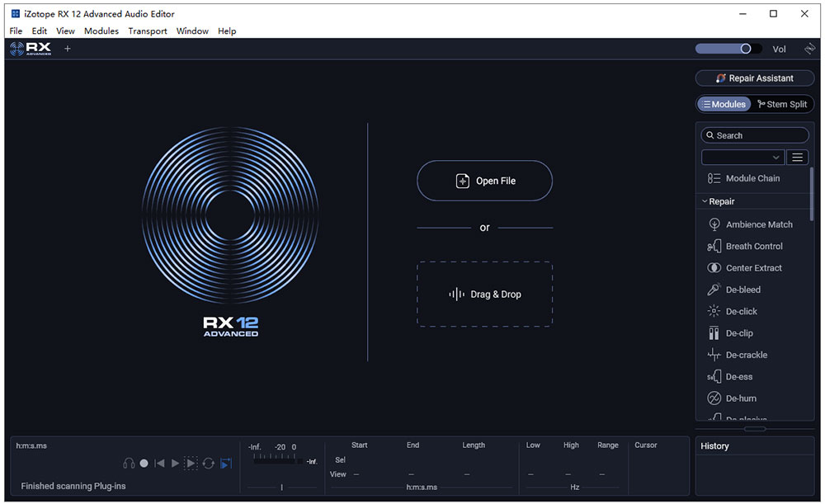Launch Repair Assistant
825x504 pixels.
click(755, 78)
